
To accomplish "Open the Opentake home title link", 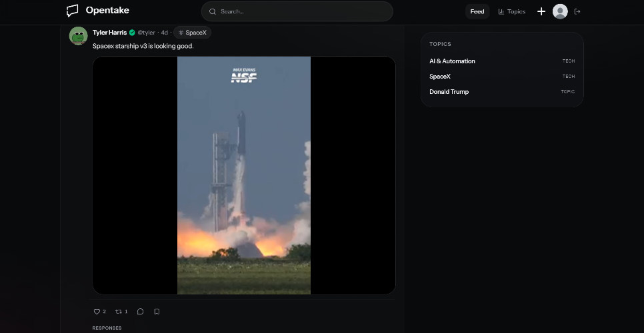I will tap(107, 10).
